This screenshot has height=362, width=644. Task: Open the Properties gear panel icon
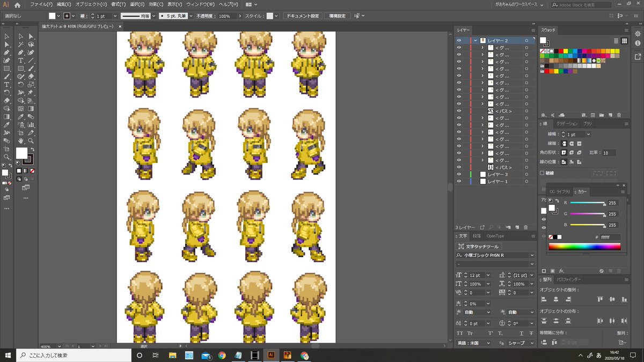click(x=638, y=33)
